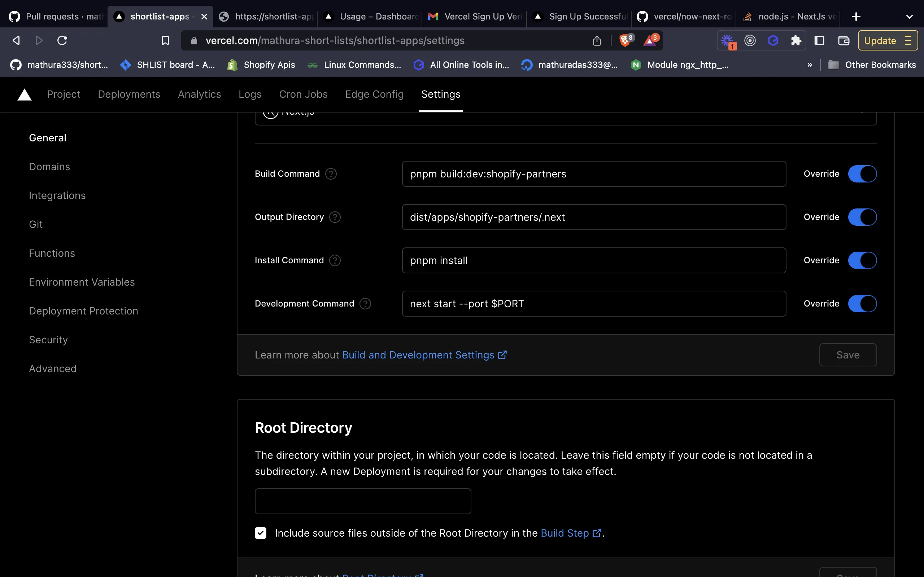Select the Deployments tab
Screen dimensions: 924x577
(128, 94)
